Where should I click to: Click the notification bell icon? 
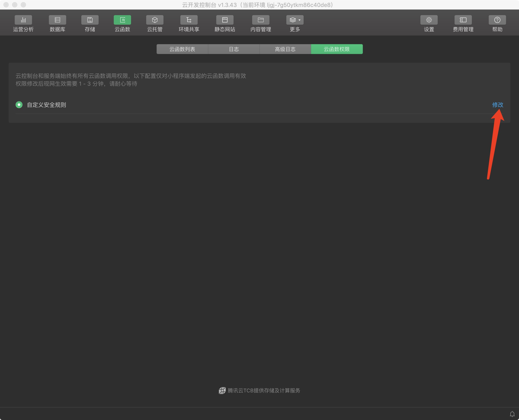point(512,414)
